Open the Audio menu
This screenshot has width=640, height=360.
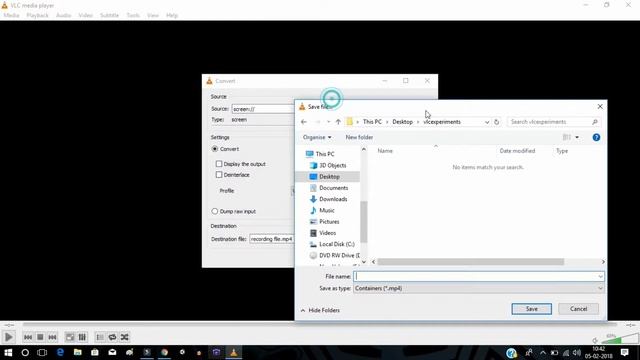63,15
